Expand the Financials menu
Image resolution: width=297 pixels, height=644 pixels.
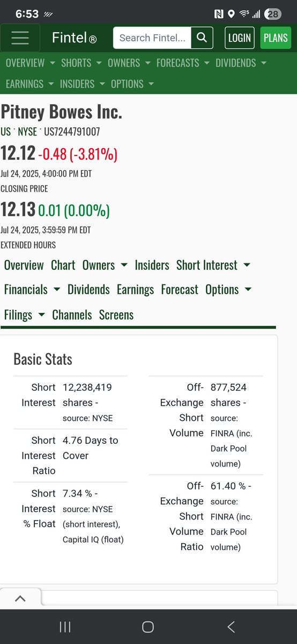pyautogui.click(x=32, y=289)
